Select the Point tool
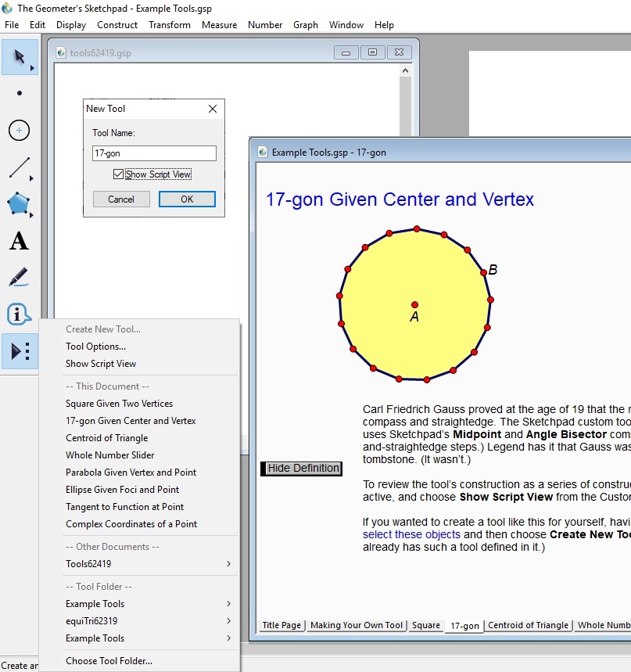This screenshot has height=672, width=631. pyautogui.click(x=20, y=93)
